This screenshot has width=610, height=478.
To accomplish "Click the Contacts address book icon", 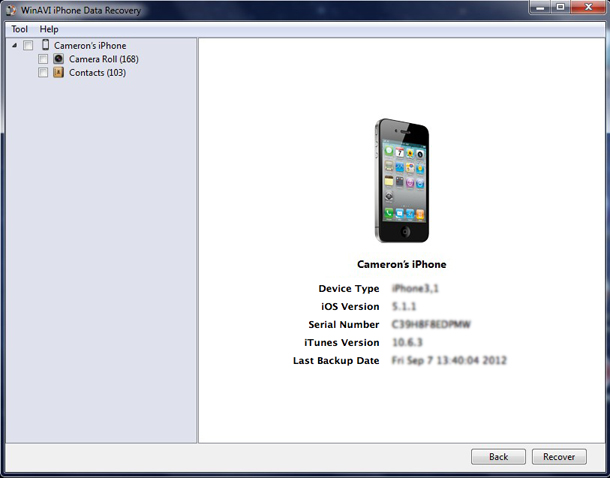I will 58,72.
